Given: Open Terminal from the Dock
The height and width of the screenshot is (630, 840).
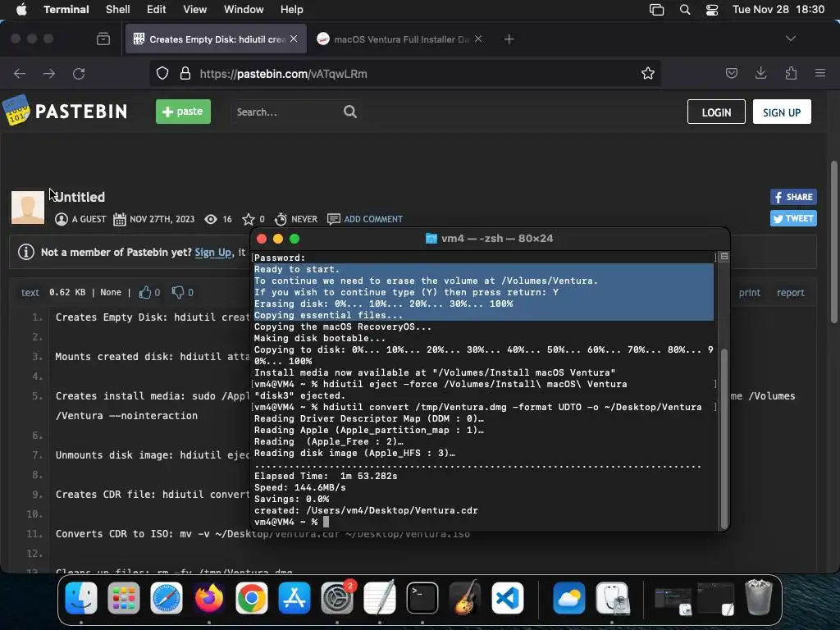Looking at the screenshot, I should 422,598.
